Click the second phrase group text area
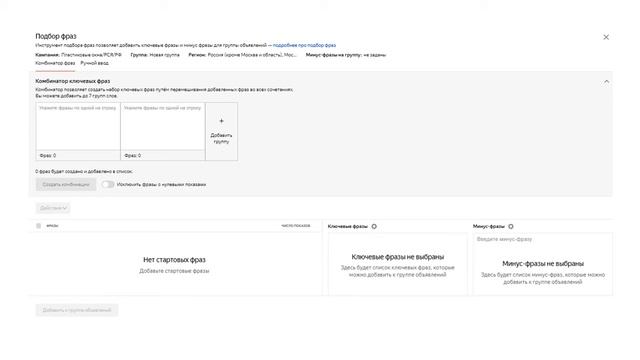 pos(163,127)
